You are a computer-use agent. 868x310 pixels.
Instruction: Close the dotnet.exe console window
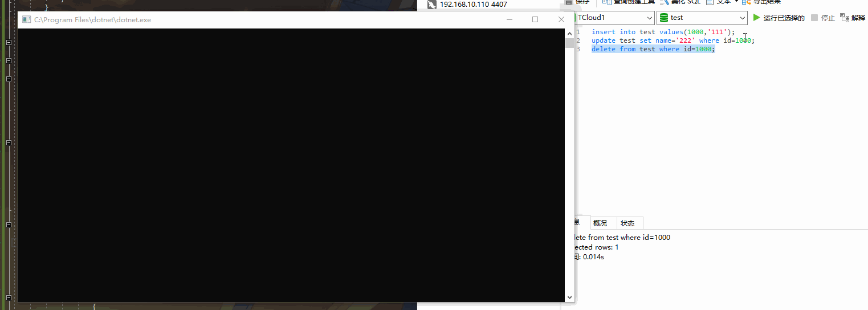(x=561, y=19)
